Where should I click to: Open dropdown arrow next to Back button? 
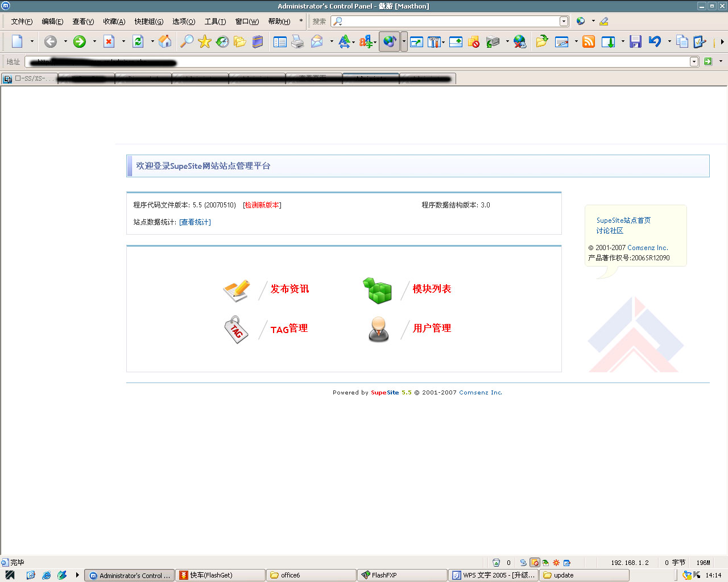(x=65, y=41)
